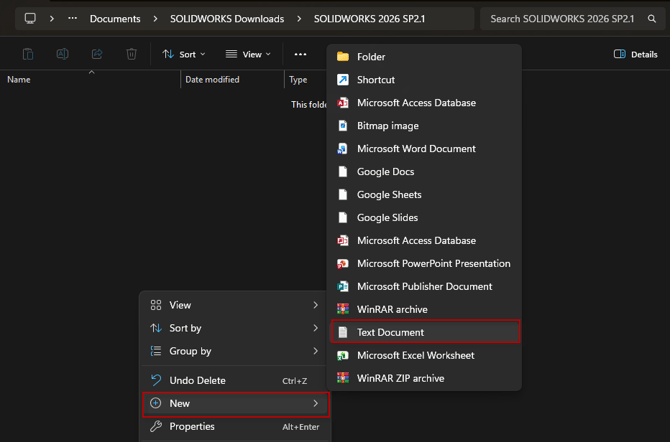
Task: Click the first Microsoft Access Database entry
Action: (426, 103)
